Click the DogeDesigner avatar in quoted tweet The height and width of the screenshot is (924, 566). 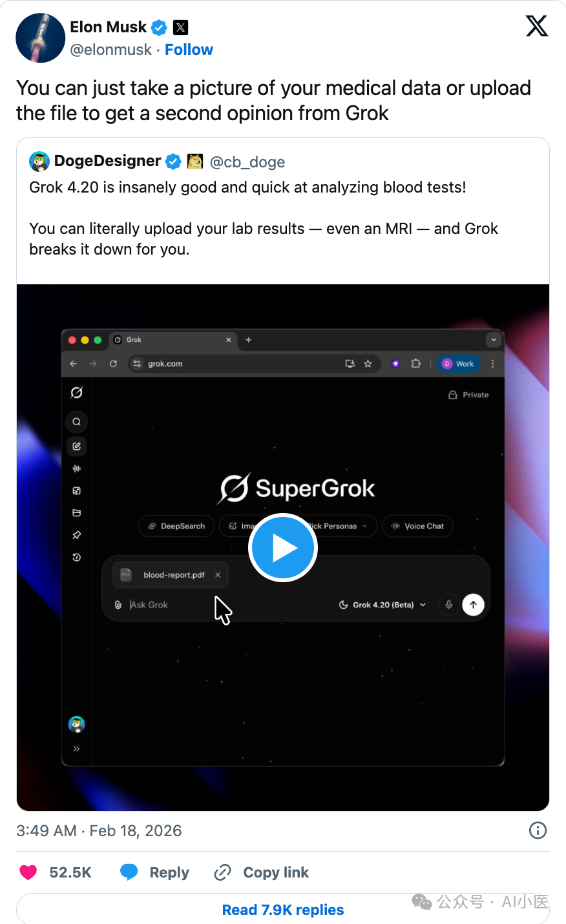coord(39,162)
